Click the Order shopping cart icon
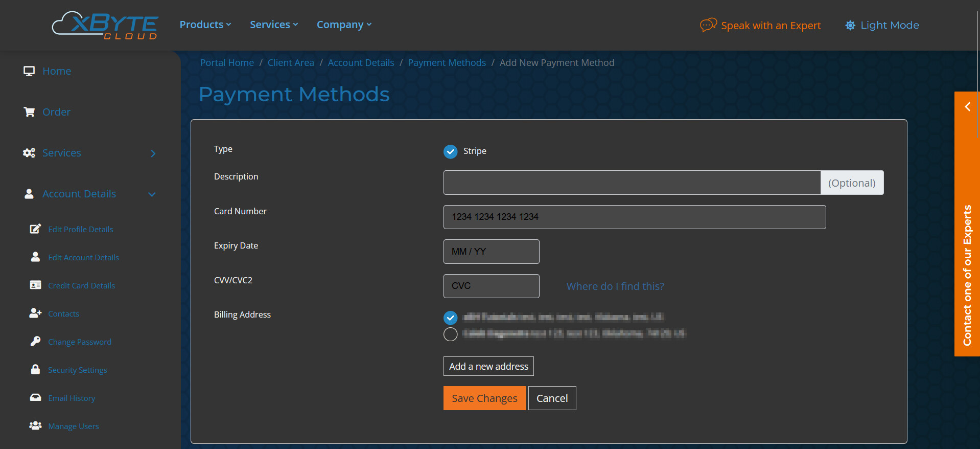Image resolution: width=980 pixels, height=449 pixels. (29, 112)
